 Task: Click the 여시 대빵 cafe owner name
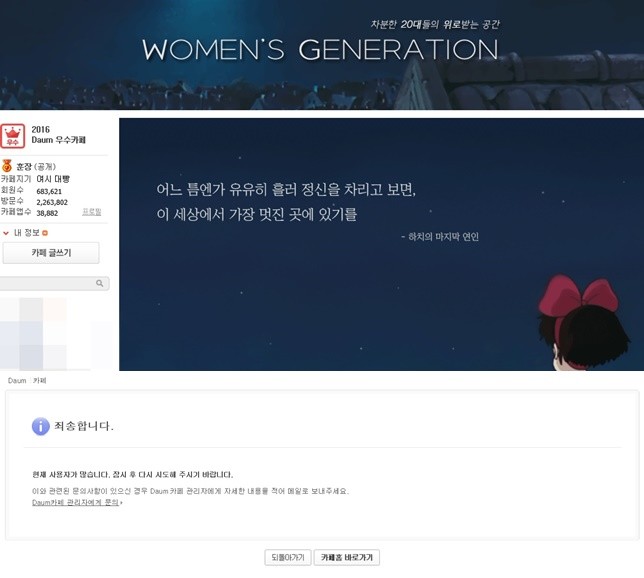point(53,179)
